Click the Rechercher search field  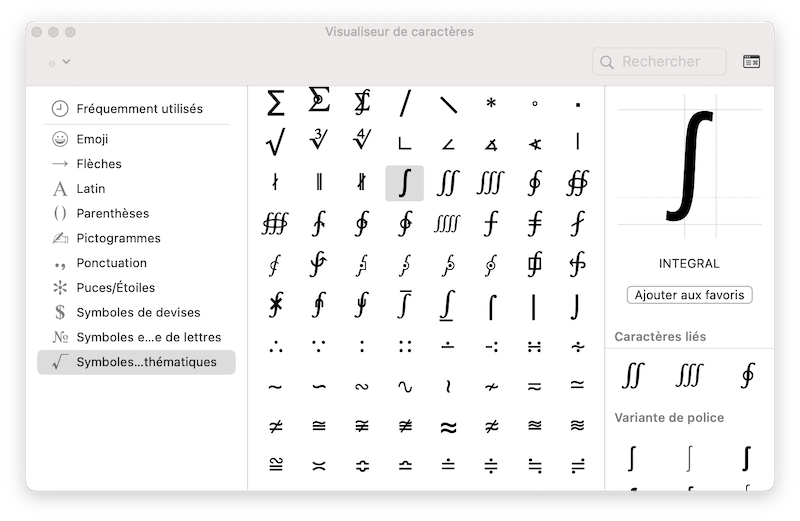pyautogui.click(x=659, y=62)
